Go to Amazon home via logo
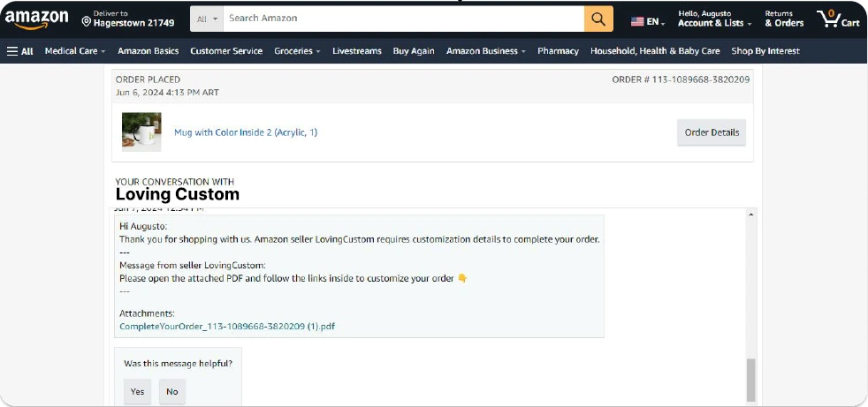 coord(36,19)
